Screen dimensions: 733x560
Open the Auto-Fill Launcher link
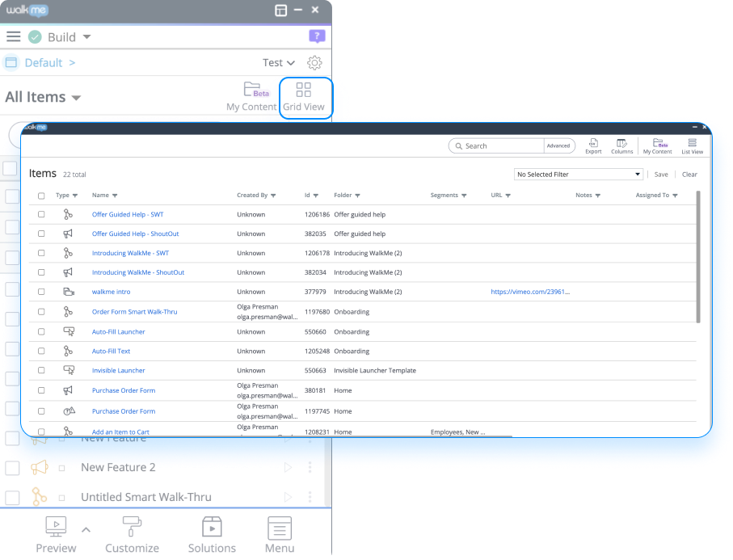click(118, 331)
